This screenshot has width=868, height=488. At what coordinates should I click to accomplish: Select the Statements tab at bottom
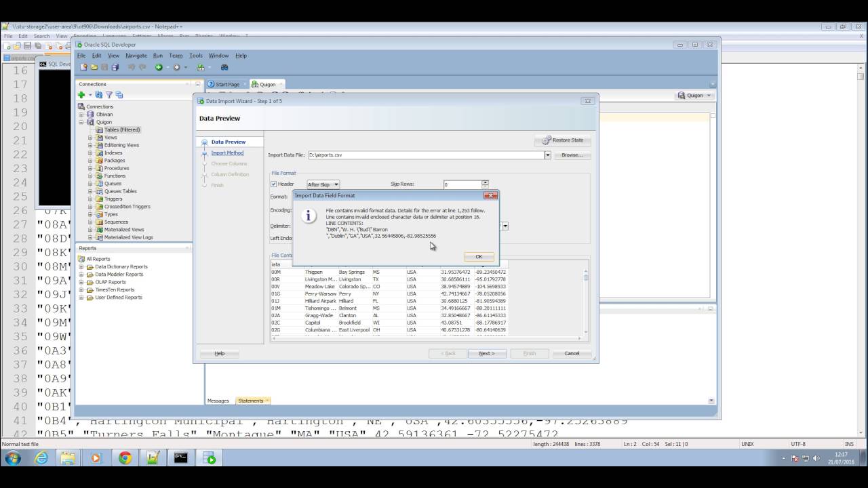tap(250, 401)
